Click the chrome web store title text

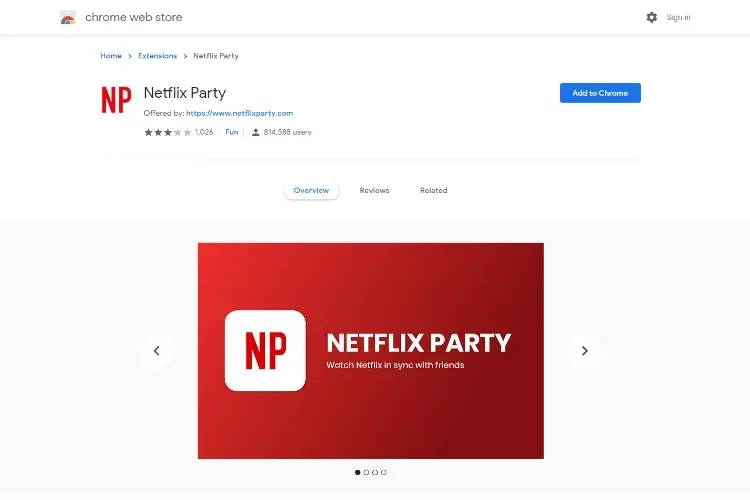(x=133, y=18)
